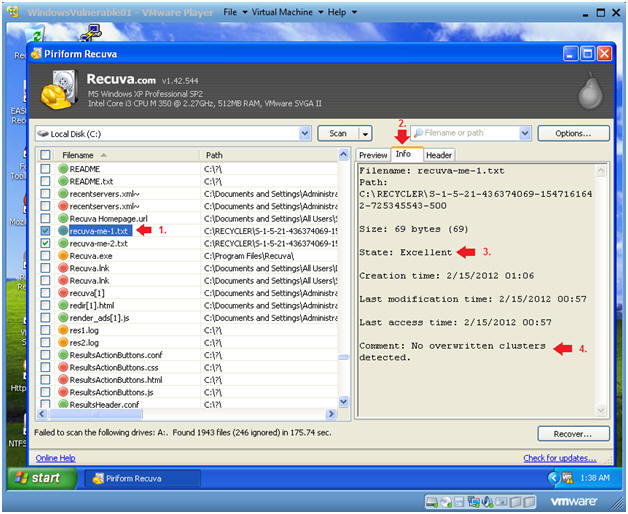The height and width of the screenshot is (514, 628).
Task: Click the orange status icon of Recuva.exe
Action: click(63, 256)
